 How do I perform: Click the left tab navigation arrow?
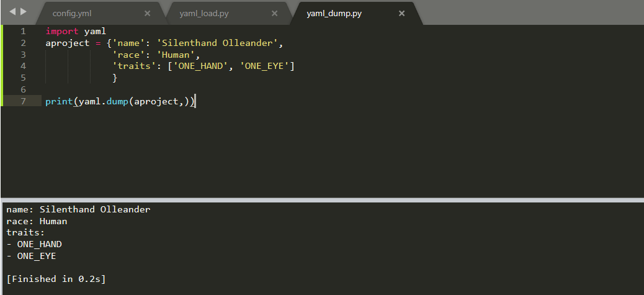[12, 12]
